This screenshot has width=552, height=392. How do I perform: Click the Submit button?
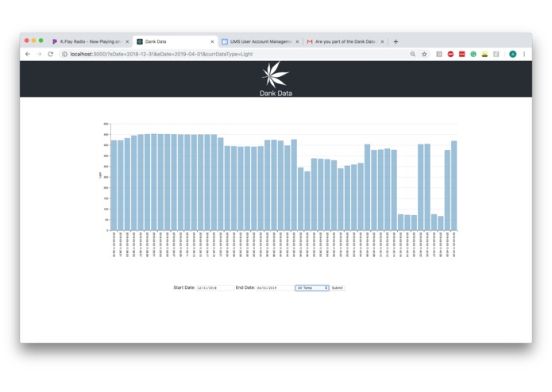[338, 288]
